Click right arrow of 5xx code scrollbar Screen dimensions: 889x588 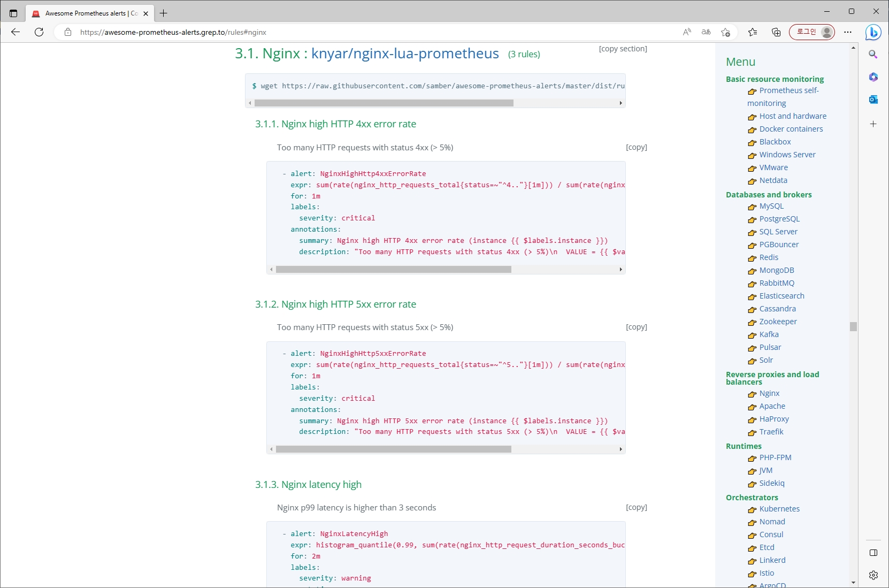620,449
